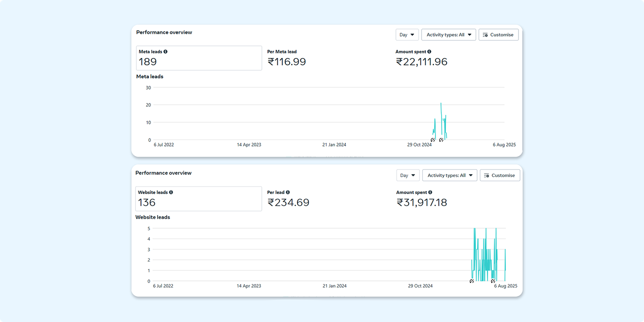
Task: Click second activity marker on Meta leads chart
Action: (x=441, y=140)
